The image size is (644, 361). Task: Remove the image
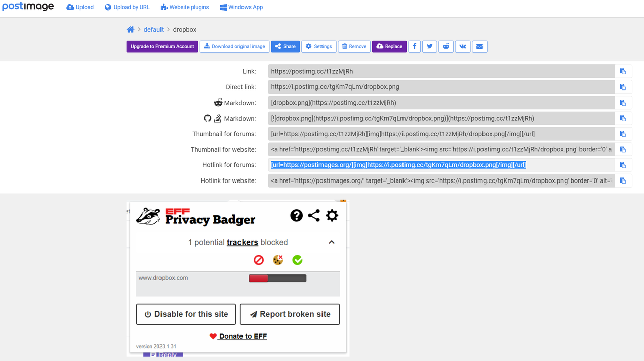354,46
